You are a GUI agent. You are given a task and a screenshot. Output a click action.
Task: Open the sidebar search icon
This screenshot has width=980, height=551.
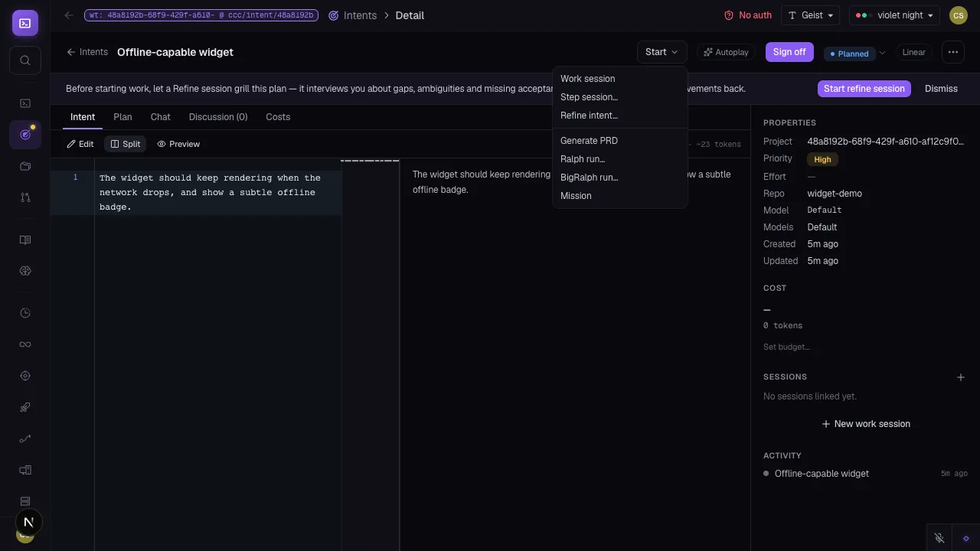(x=25, y=60)
